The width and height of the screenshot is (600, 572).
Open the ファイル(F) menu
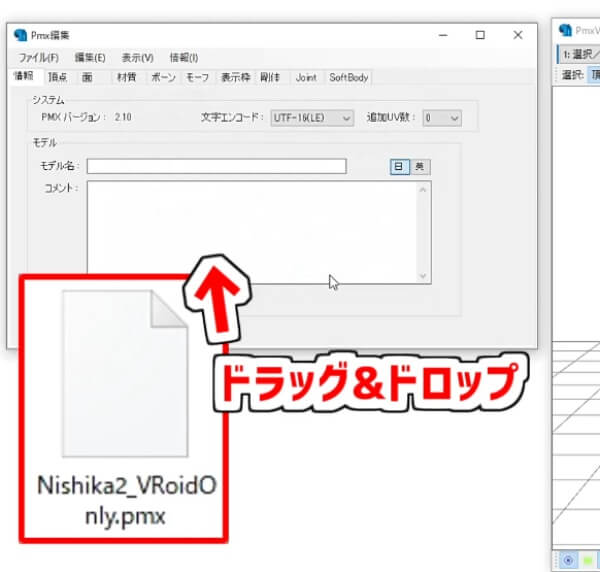pos(38,57)
